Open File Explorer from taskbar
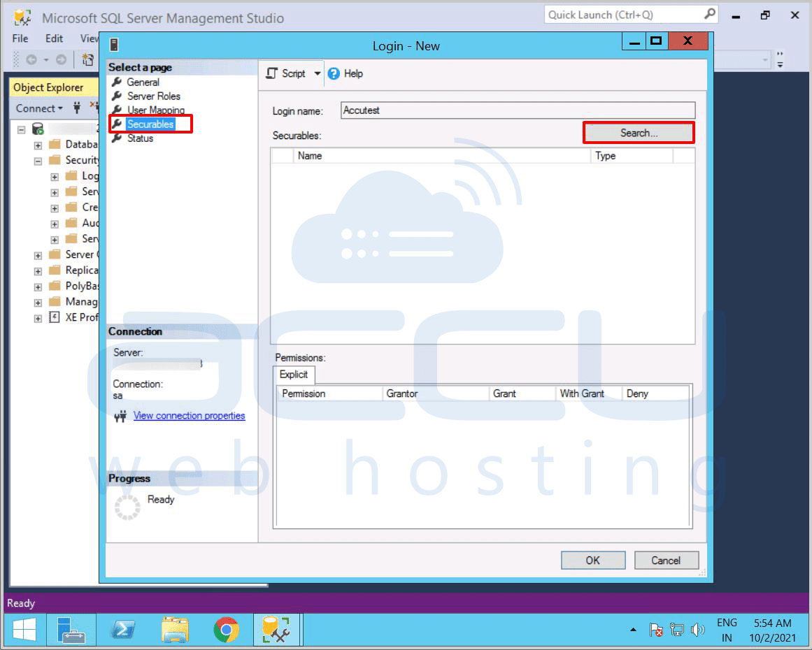 (175, 630)
